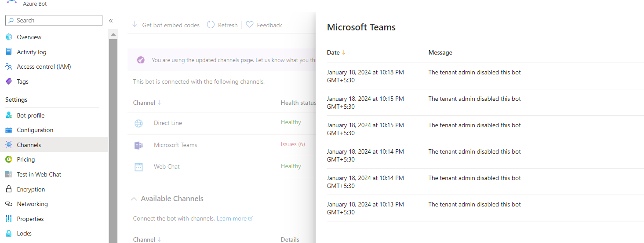
Task: Click the Feedback heart icon
Action: 250,25
